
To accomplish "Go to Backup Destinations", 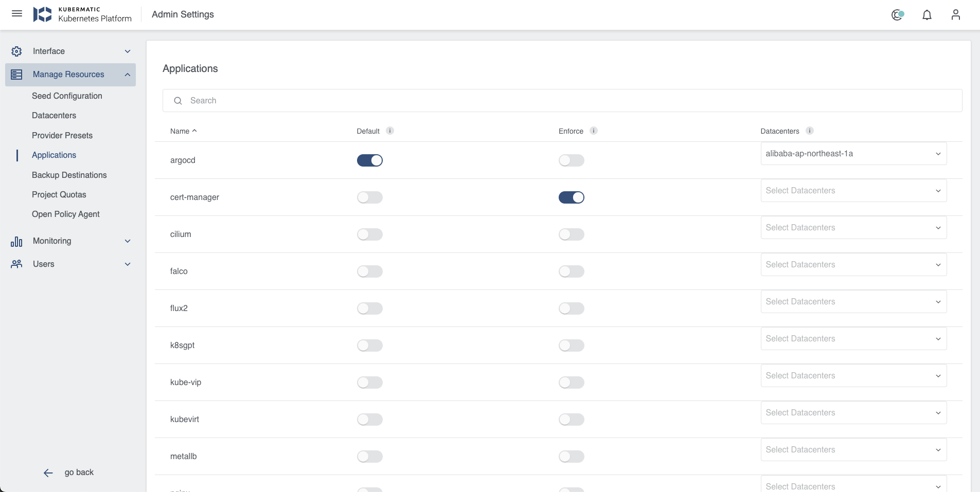I will coord(69,175).
